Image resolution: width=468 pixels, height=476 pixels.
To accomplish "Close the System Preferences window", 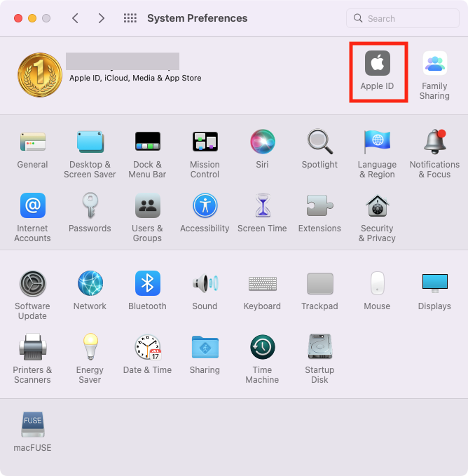I will tap(18, 18).
